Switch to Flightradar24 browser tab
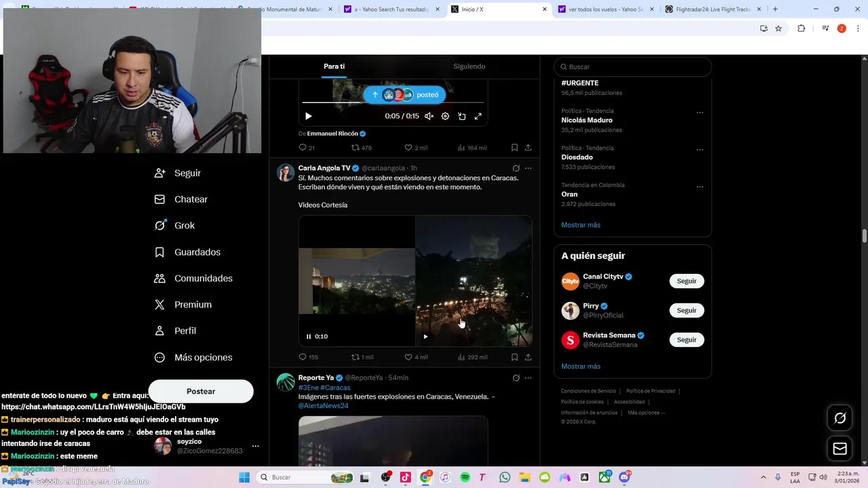Viewport: 868px width, 488px height. pyautogui.click(x=711, y=9)
